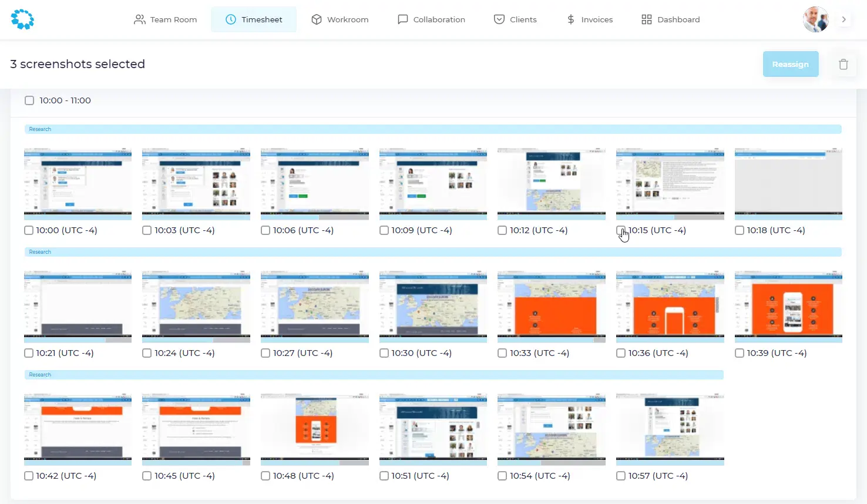Delete selected screenshots with trash icon
867x504 pixels.
(843, 65)
